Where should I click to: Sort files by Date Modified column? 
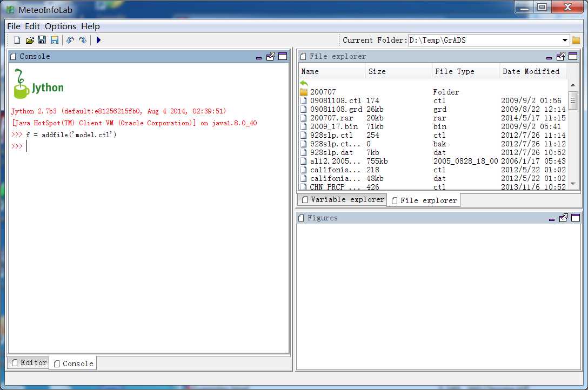click(533, 71)
